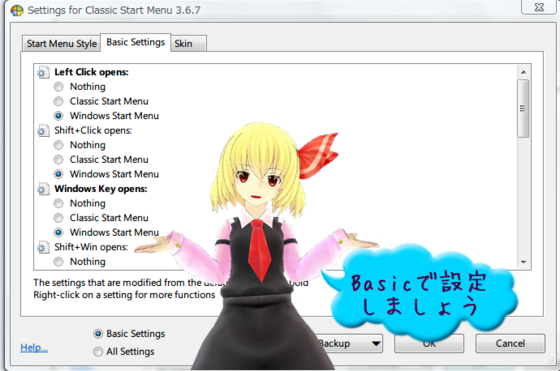Select Windows Start Menu under Windows Key opens

pos(58,232)
